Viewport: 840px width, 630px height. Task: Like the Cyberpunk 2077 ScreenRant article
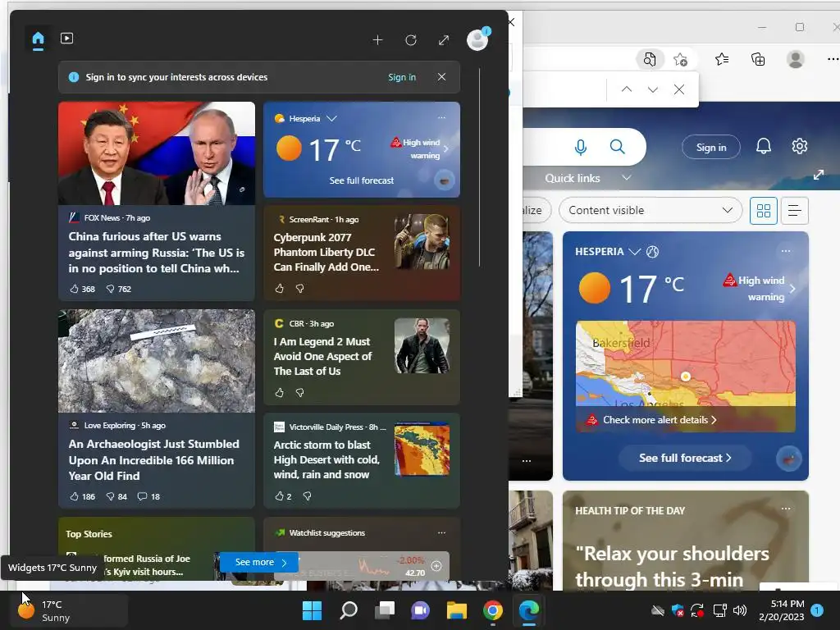point(279,289)
